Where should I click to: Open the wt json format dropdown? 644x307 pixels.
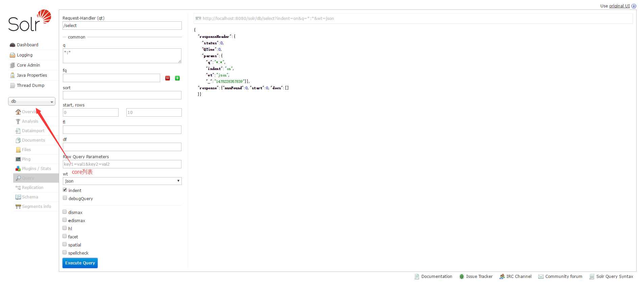coord(122,181)
